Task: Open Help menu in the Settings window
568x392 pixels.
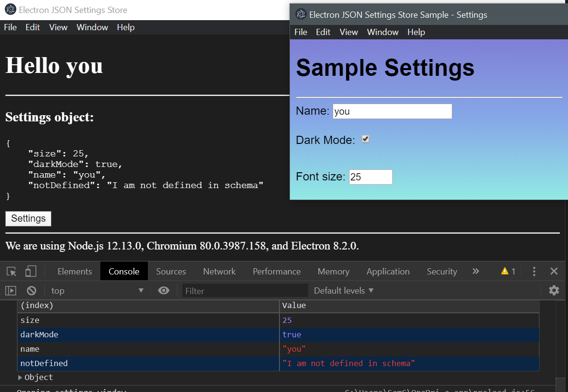Action: pos(416,32)
